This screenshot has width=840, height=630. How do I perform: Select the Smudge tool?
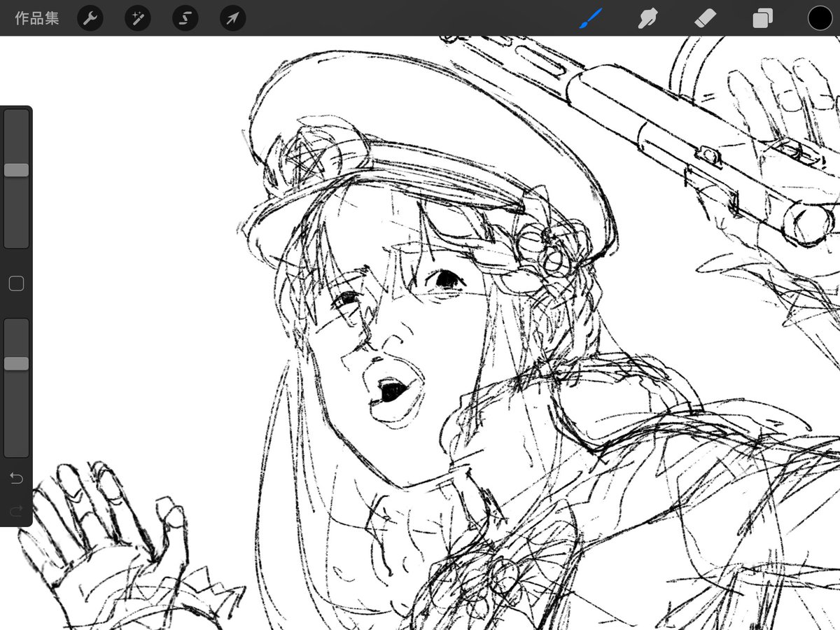(x=648, y=18)
